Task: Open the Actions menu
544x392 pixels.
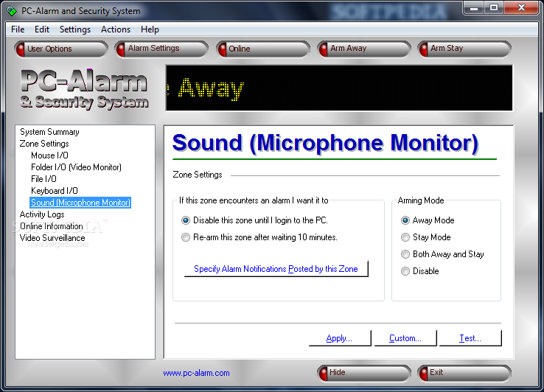Action: (x=116, y=29)
